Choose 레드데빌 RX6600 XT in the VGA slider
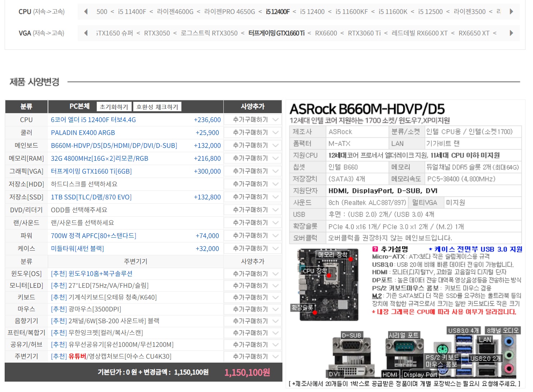 [420, 33]
